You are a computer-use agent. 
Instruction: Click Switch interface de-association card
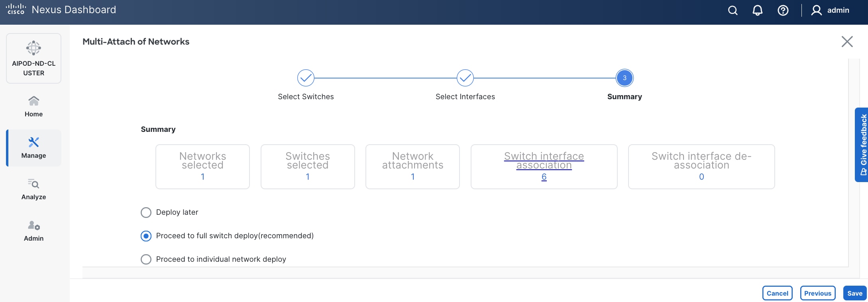pos(701,167)
